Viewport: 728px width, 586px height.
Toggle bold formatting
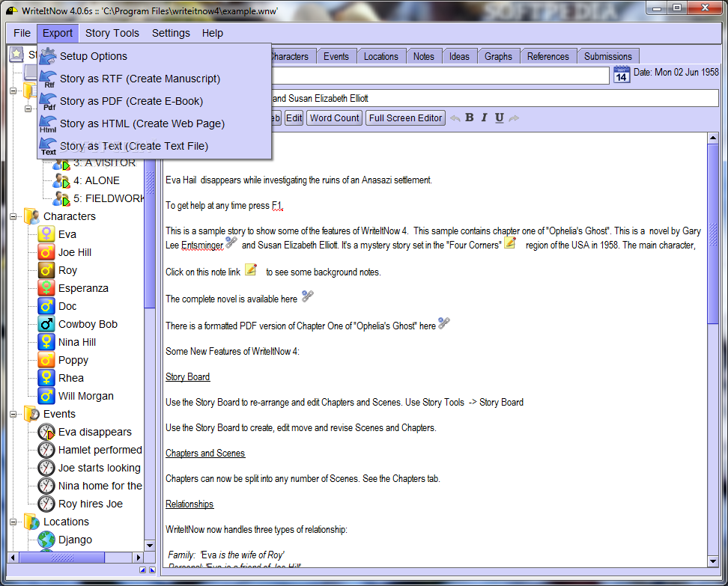(x=470, y=117)
